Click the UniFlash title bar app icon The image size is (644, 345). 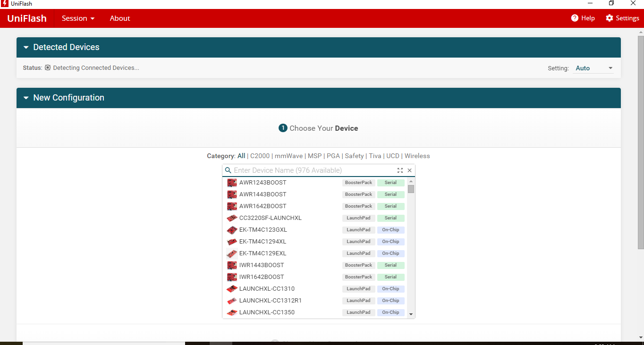click(x=5, y=3)
